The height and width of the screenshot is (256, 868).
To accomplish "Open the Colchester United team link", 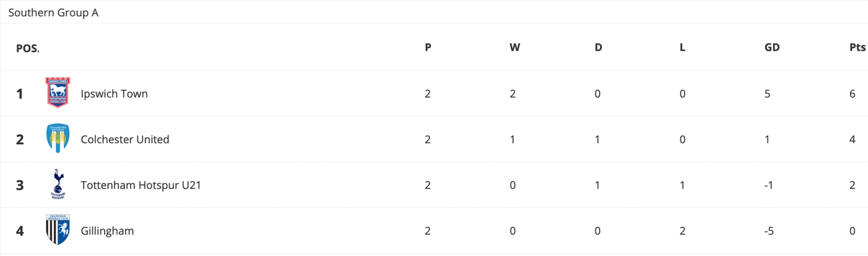I will point(125,139).
